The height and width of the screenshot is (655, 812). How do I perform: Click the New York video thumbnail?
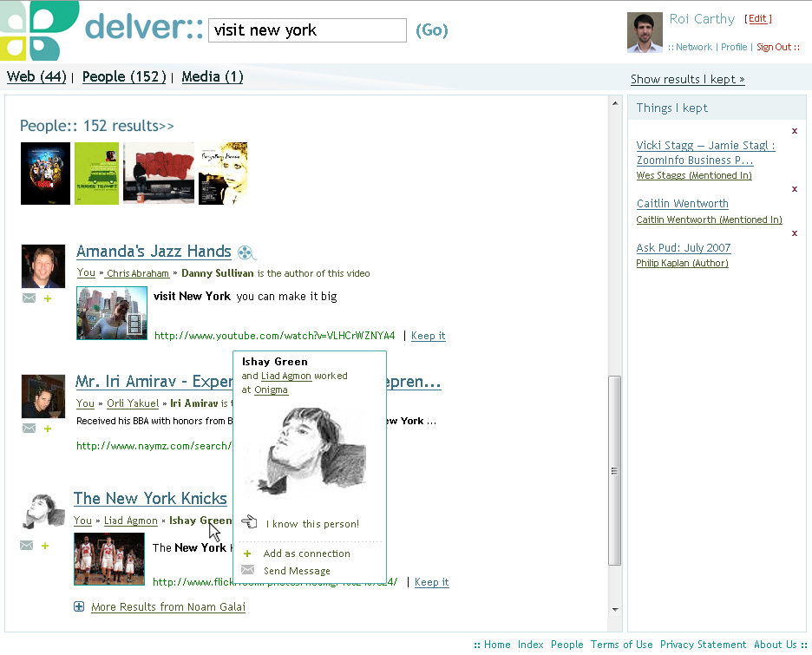(x=111, y=313)
